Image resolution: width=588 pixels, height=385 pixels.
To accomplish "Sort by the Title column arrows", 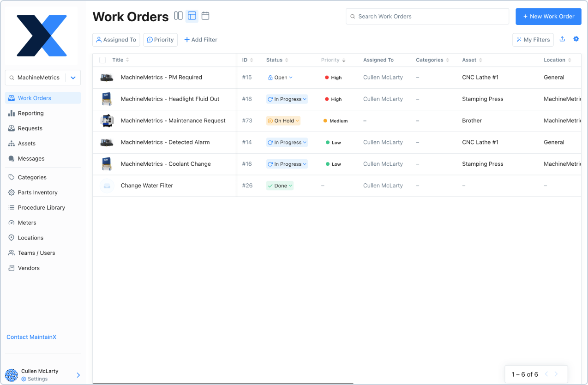I will click(x=127, y=60).
